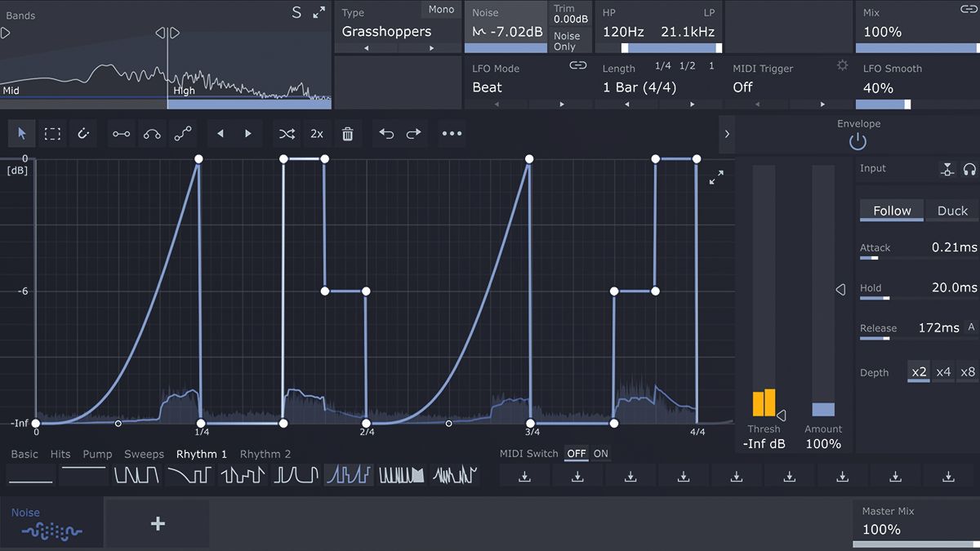Enable the snap magnet tool
The height and width of the screenshot is (551, 980).
pos(82,133)
